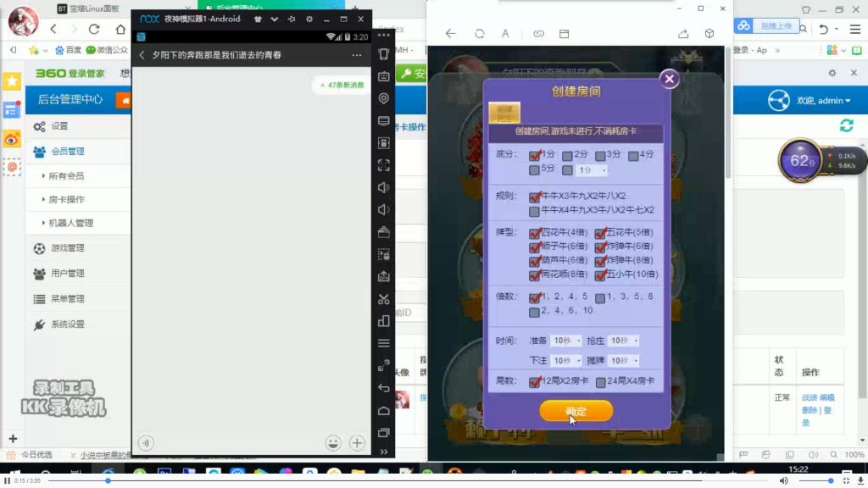Screen dimensions: 868x488
Task: Tap plus attachment icon in chat
Action: (357, 442)
